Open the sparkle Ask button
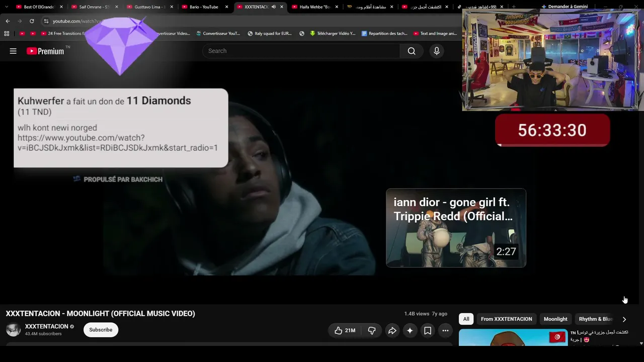 coord(410,330)
